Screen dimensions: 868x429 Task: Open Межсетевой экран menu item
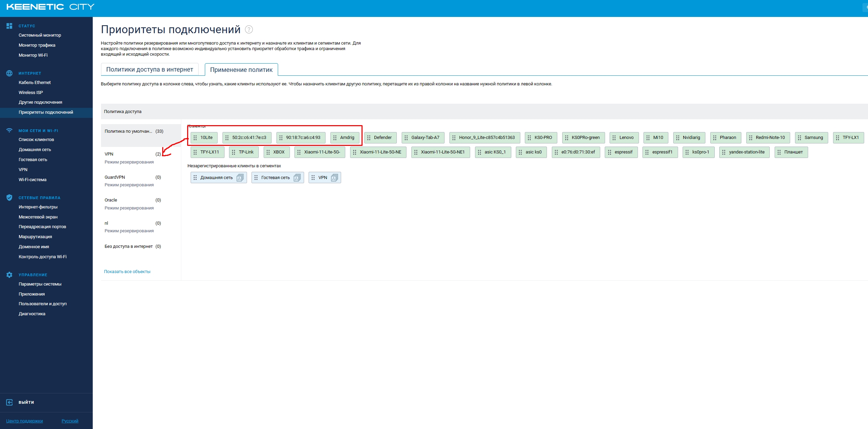(x=38, y=217)
